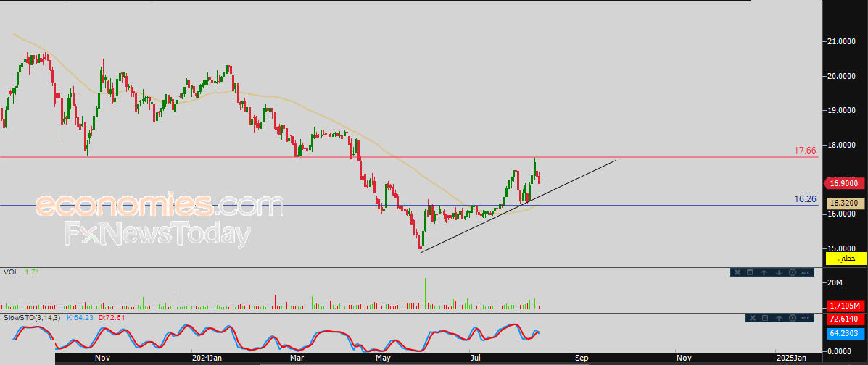The height and width of the screenshot is (365, 868).
Task: Click the Jul date axis label
Action: coord(475,358)
